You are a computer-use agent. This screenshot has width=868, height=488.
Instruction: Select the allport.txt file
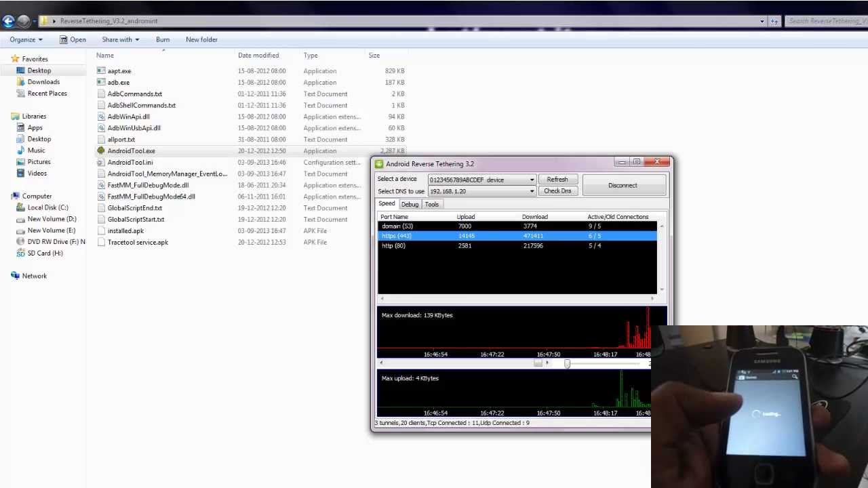[x=121, y=140]
